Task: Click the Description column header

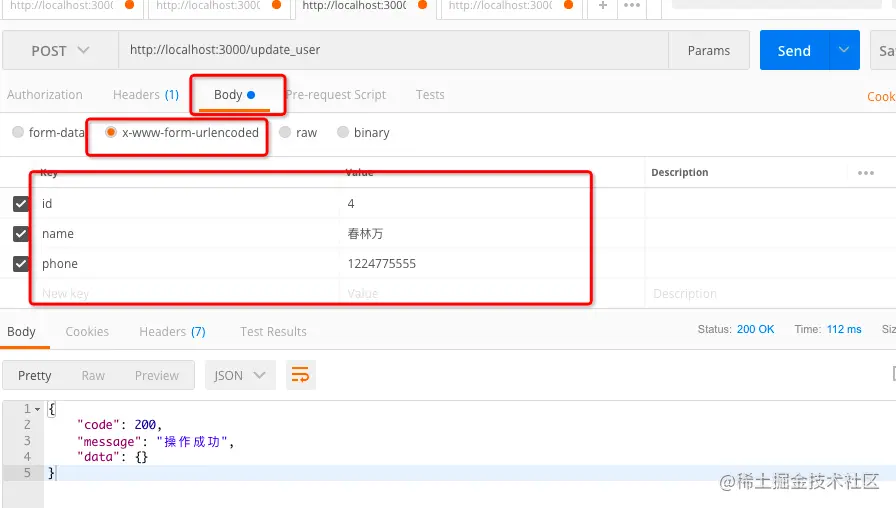Action: click(679, 173)
